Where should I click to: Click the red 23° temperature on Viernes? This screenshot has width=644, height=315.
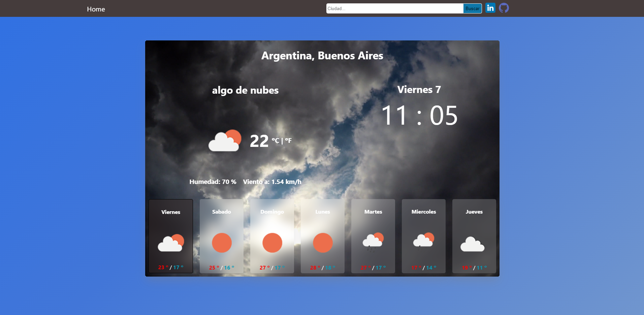[x=162, y=267]
